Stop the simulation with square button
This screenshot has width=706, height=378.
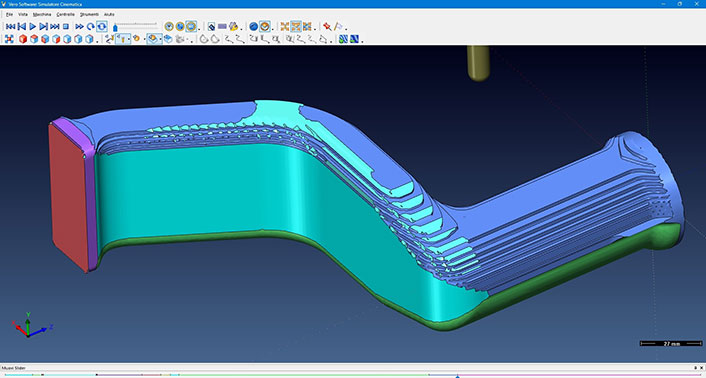[66, 27]
